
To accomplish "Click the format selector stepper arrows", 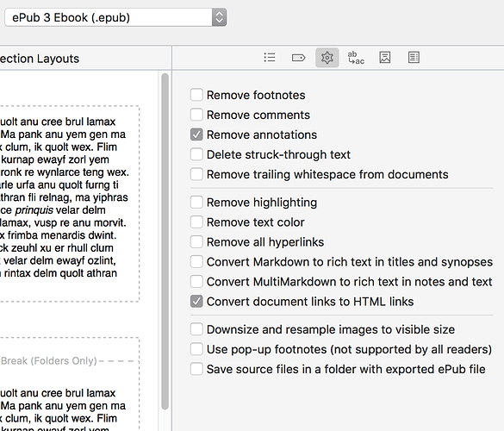I will [x=219, y=17].
